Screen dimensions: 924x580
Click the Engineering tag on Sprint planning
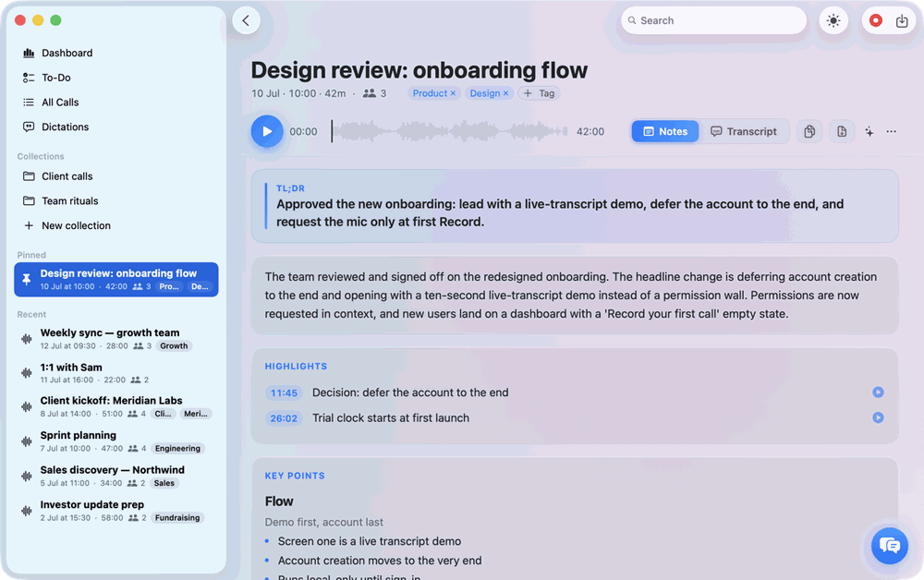coord(177,449)
